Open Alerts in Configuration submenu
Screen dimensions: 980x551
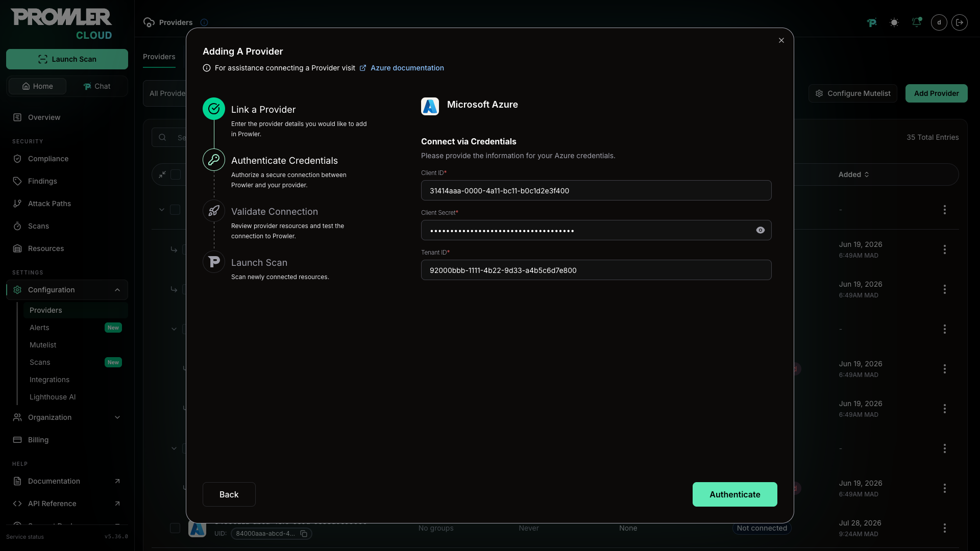(x=76, y=328)
